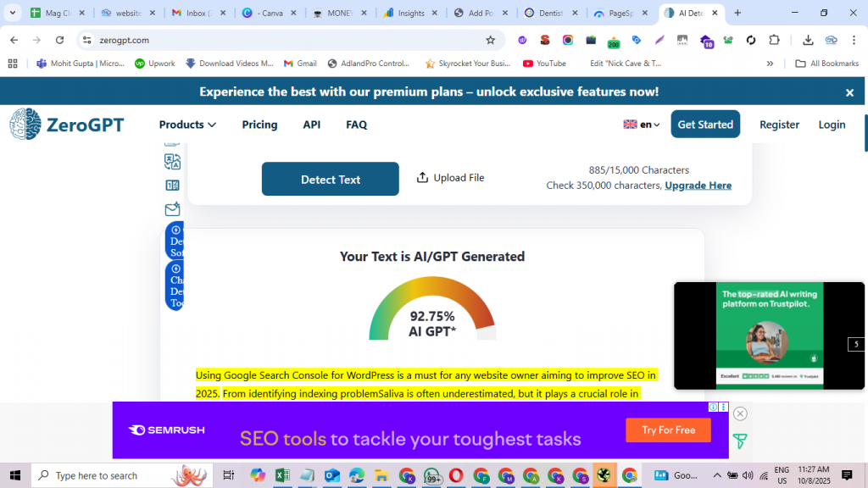The image size is (868, 488).
Task: Click the word counter sidebar icon
Action: 172,186
